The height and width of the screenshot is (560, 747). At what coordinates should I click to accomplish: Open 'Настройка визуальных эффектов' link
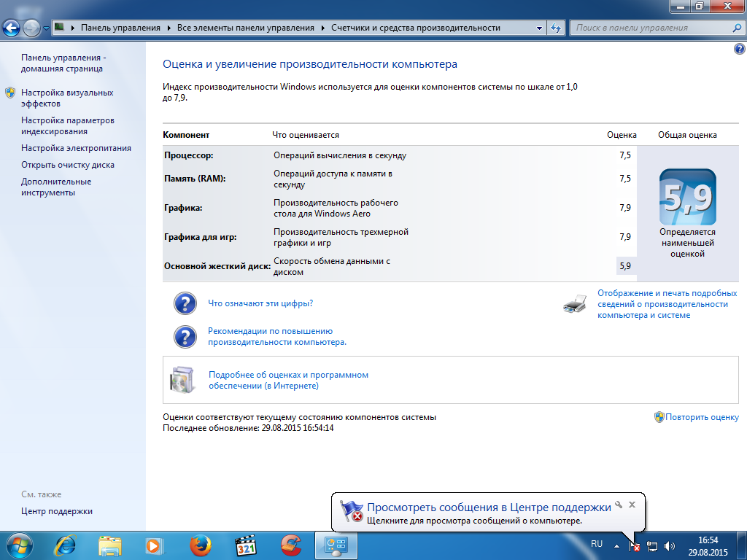(67, 98)
